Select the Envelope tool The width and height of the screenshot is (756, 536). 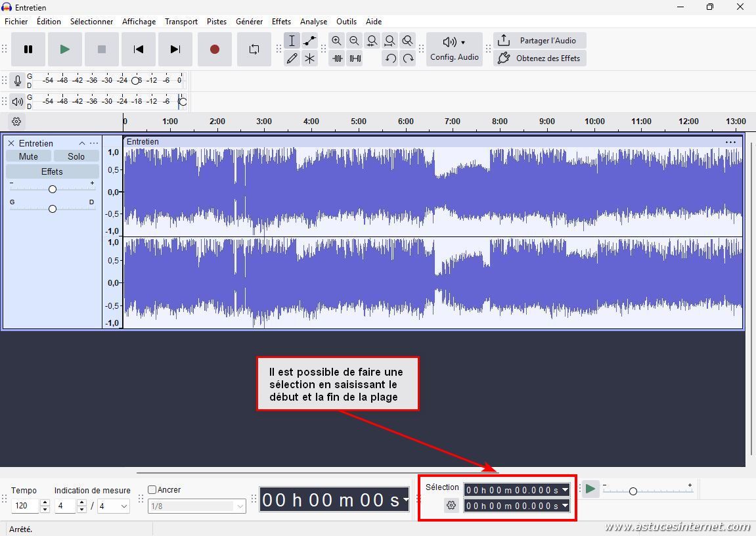(309, 41)
